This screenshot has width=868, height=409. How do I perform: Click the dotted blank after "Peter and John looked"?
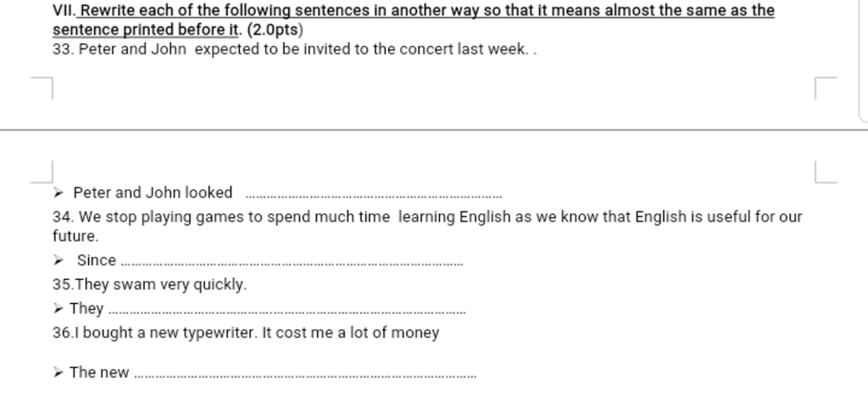coord(373,194)
